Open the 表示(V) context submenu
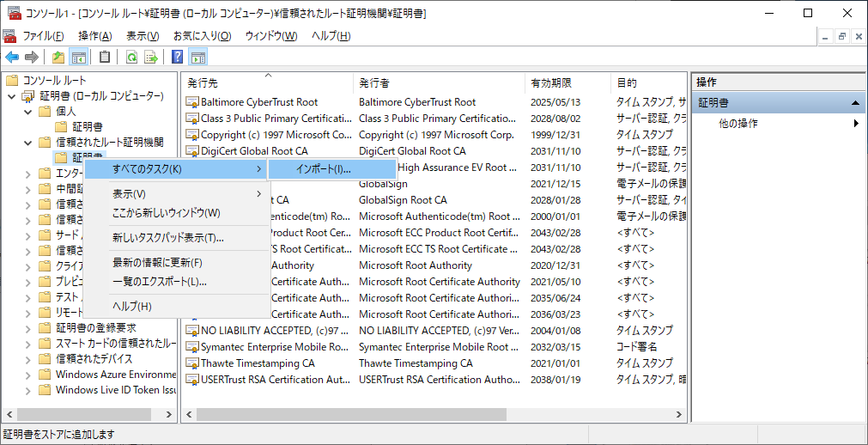The width and height of the screenshot is (868, 445). point(176,194)
